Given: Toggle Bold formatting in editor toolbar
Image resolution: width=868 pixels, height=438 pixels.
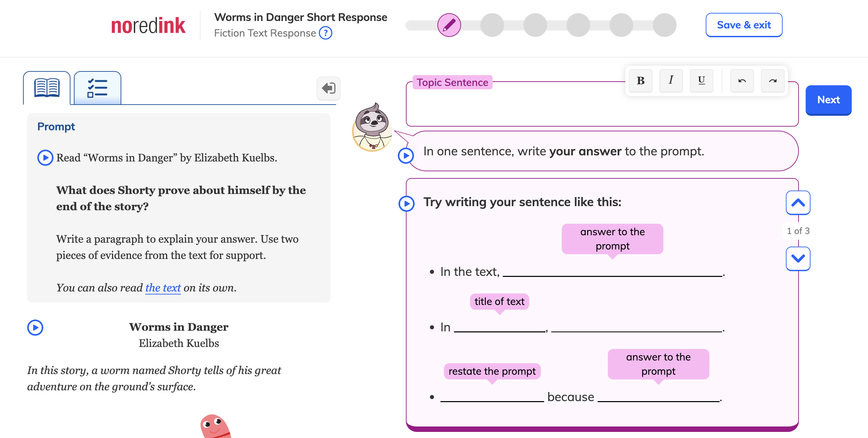Looking at the screenshot, I should (640, 81).
